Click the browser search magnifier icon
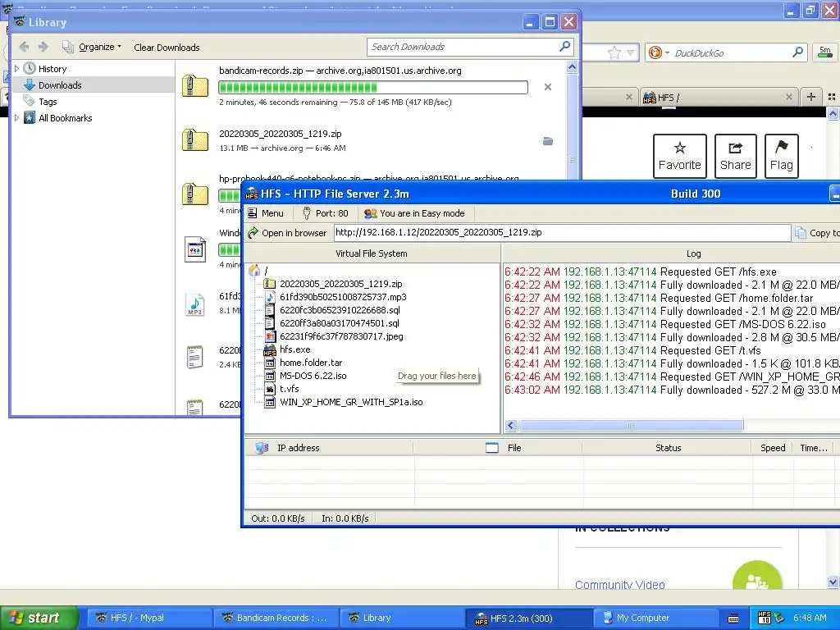 [797, 52]
